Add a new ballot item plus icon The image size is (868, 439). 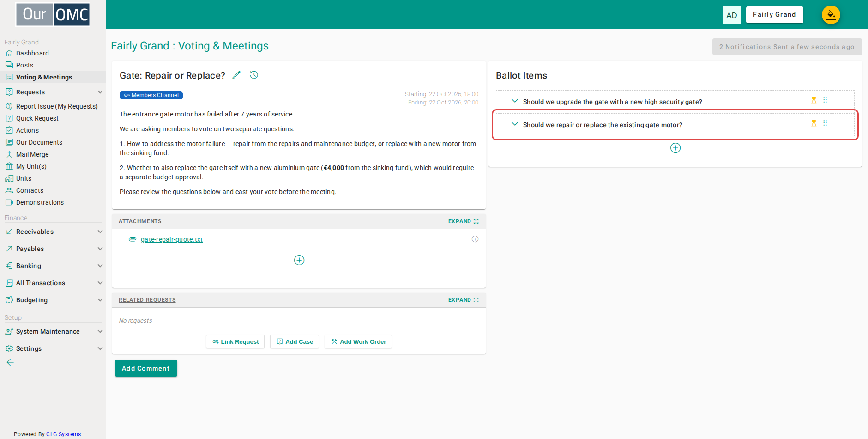click(675, 148)
